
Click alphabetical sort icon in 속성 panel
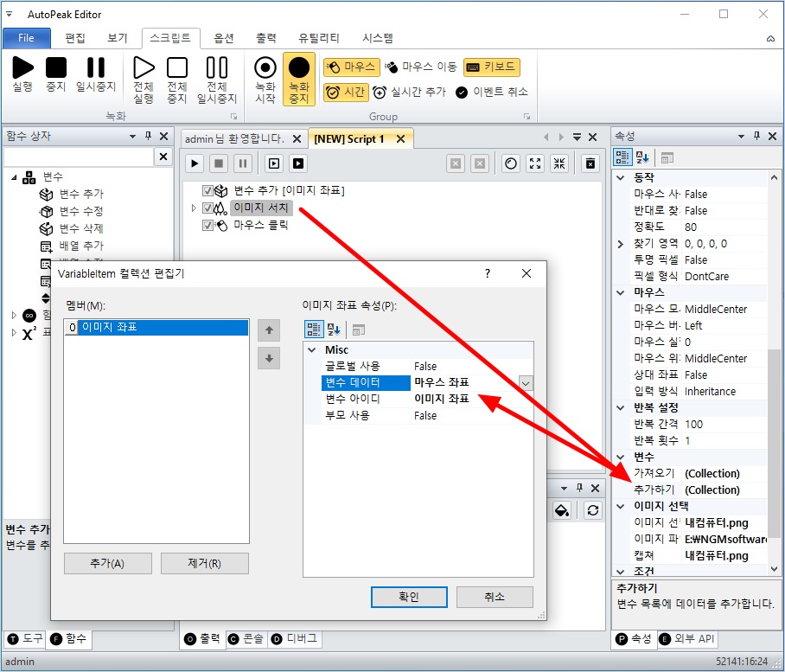(x=642, y=157)
